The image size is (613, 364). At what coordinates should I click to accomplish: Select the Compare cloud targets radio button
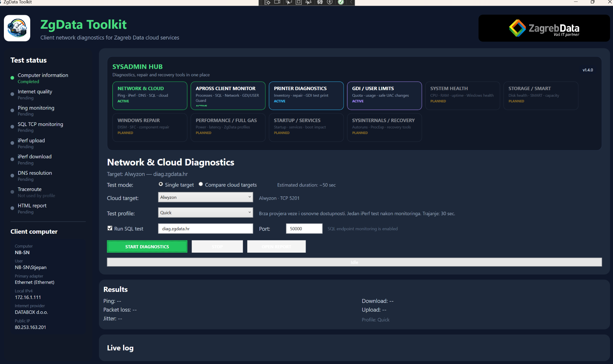(201, 184)
